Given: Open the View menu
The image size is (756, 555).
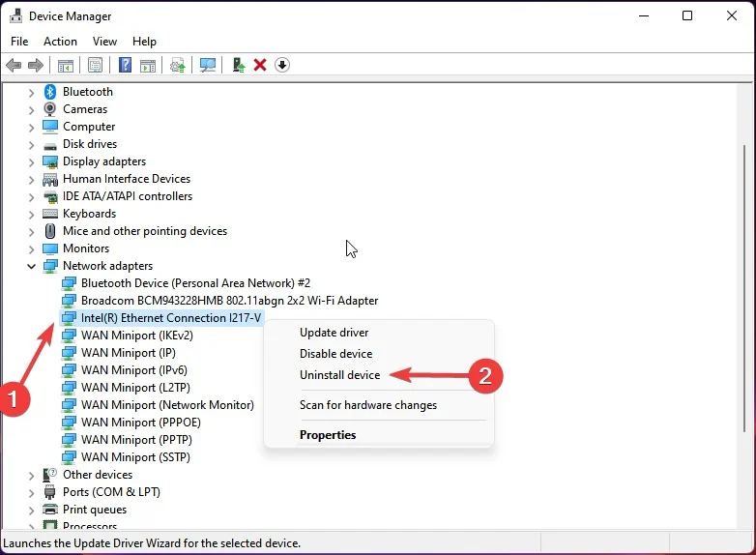Looking at the screenshot, I should [x=104, y=42].
